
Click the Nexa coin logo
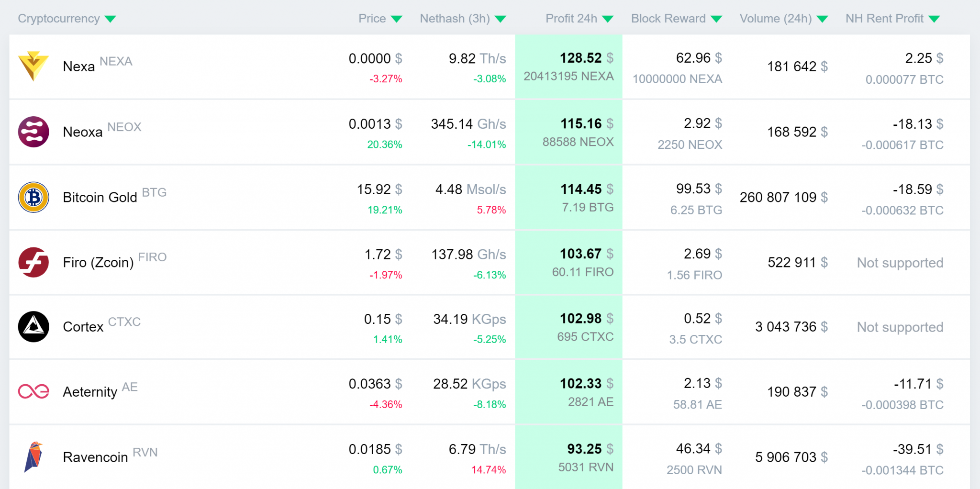33,67
